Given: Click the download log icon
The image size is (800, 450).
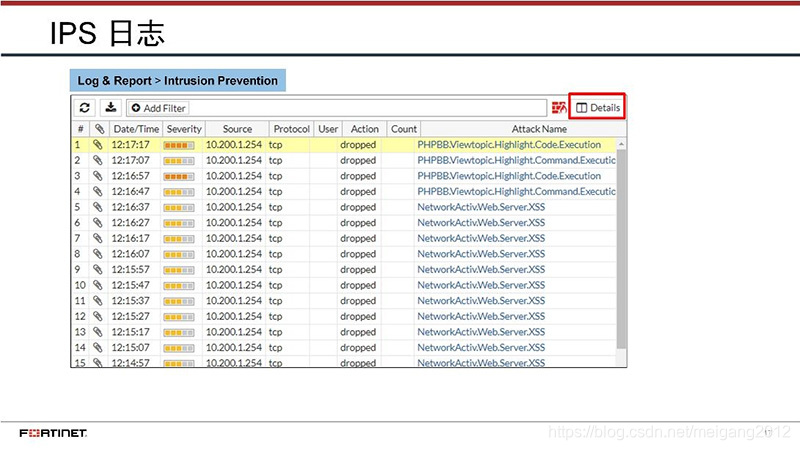Looking at the screenshot, I should pyautogui.click(x=111, y=108).
